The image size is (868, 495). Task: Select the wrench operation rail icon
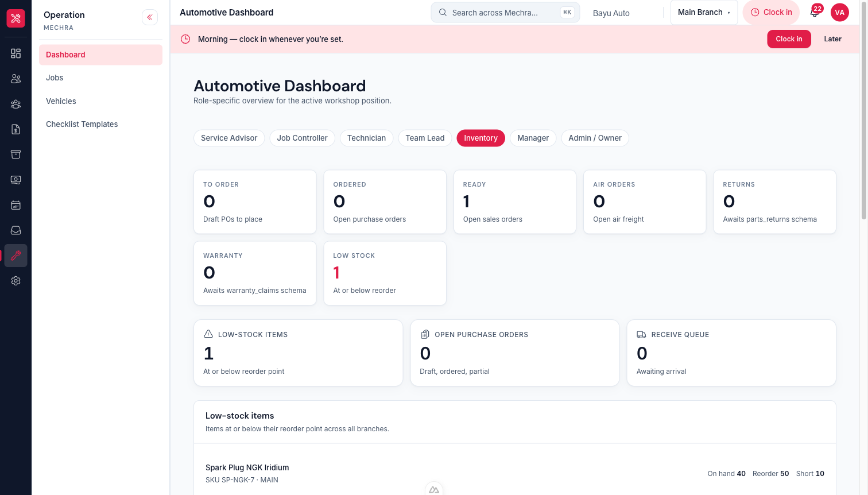15,256
